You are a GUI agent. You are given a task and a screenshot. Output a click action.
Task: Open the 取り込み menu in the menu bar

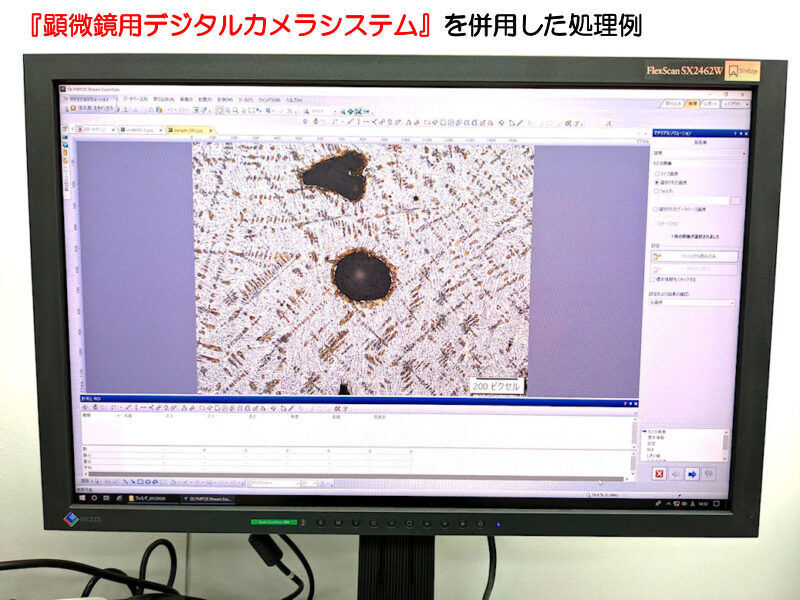(163, 99)
